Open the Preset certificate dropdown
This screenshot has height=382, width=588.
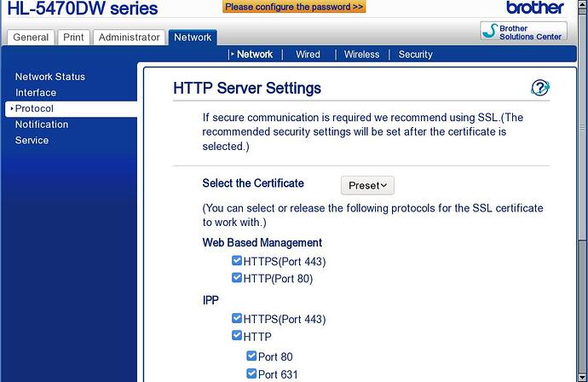pyautogui.click(x=367, y=185)
